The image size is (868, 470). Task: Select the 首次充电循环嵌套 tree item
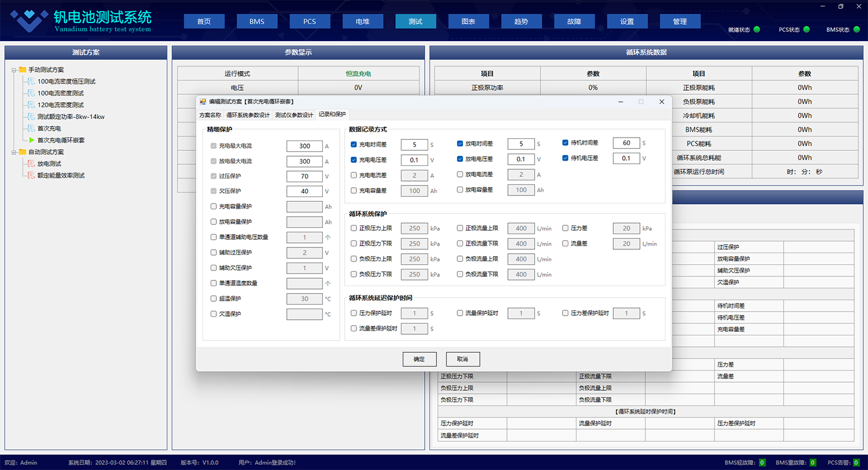[61, 140]
